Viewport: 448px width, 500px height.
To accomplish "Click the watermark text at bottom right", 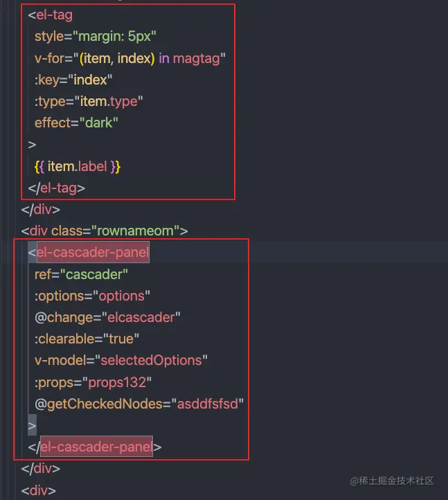I will point(392,481).
